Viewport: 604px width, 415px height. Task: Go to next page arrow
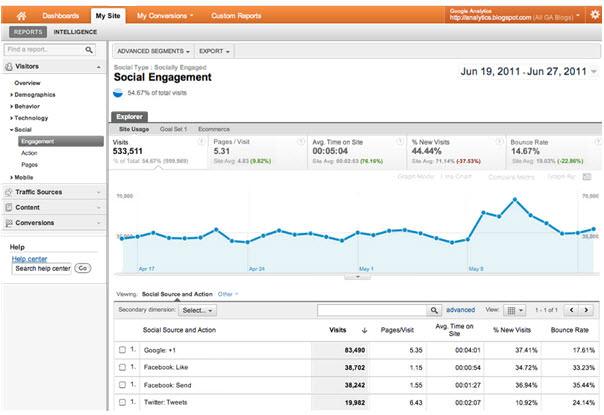click(586, 310)
